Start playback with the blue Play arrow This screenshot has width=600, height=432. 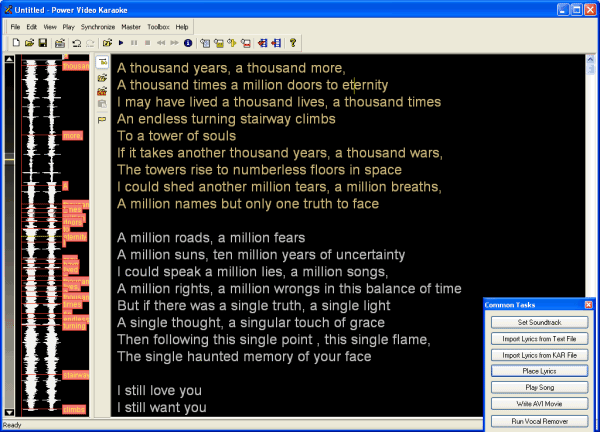(x=121, y=43)
